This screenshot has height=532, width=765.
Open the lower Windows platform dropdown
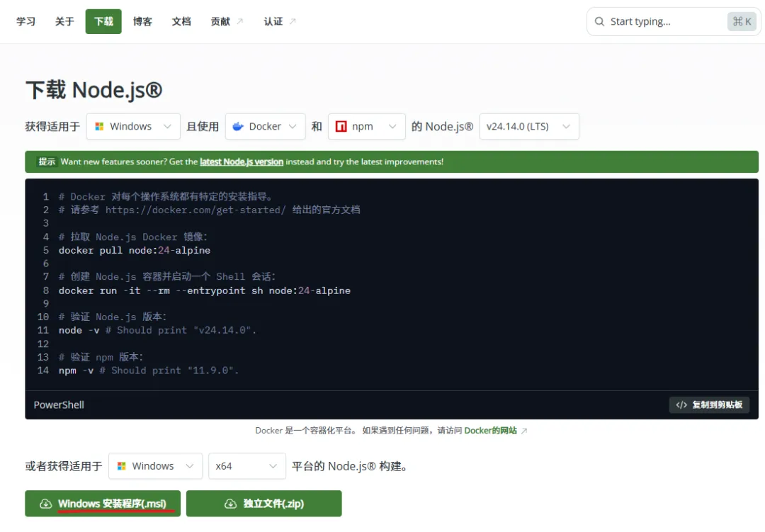[156, 466]
